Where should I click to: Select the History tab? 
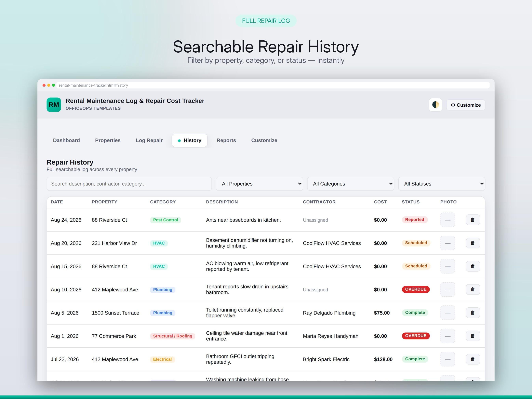click(x=190, y=140)
